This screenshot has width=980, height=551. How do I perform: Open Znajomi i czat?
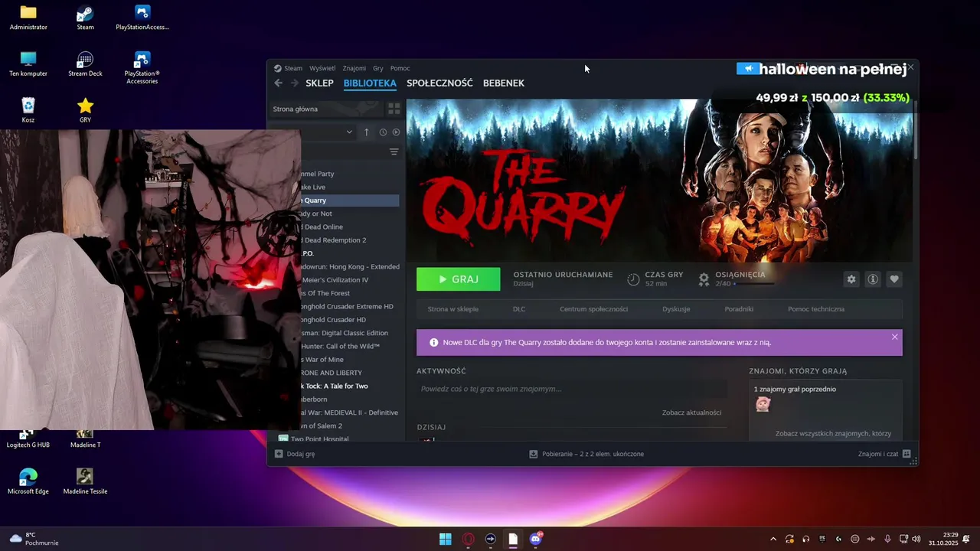coord(884,454)
